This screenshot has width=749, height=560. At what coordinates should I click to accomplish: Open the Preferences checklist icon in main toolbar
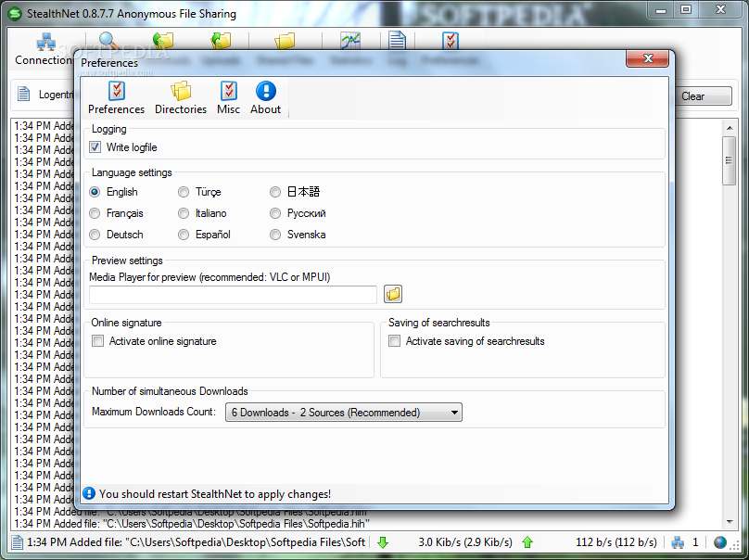click(x=451, y=41)
